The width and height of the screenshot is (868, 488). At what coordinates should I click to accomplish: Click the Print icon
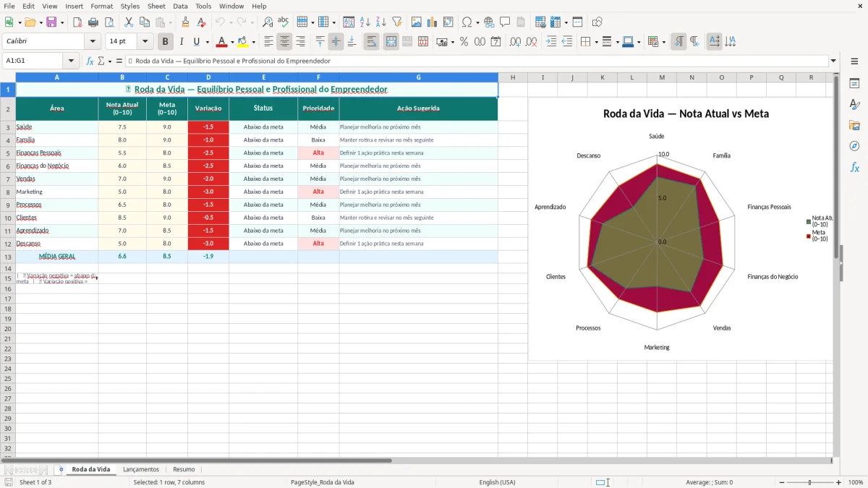pos(93,22)
